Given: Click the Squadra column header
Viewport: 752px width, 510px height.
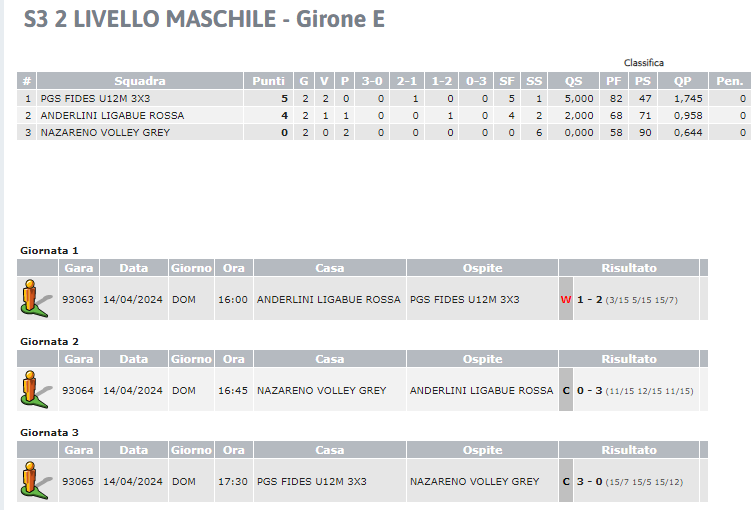Looking at the screenshot, I should pos(140,81).
